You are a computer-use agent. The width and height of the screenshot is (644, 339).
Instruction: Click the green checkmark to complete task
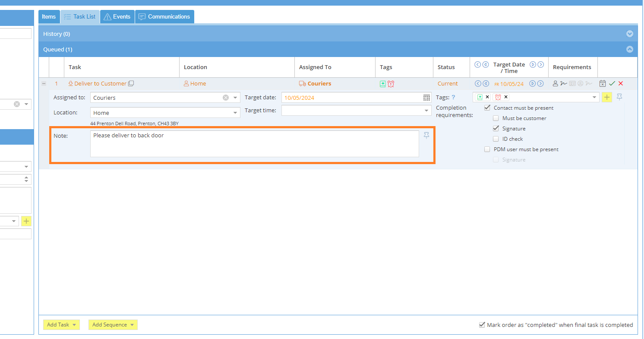(x=612, y=84)
